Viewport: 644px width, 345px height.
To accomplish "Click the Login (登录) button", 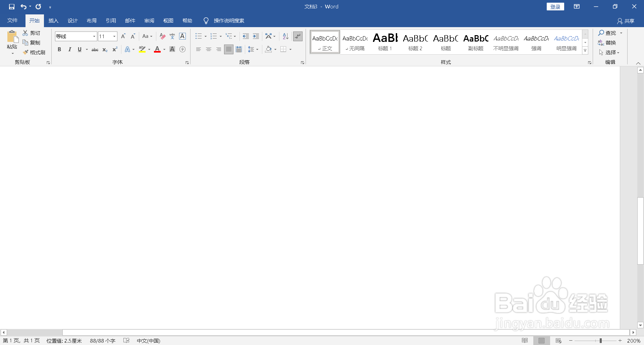I will pos(555,7).
